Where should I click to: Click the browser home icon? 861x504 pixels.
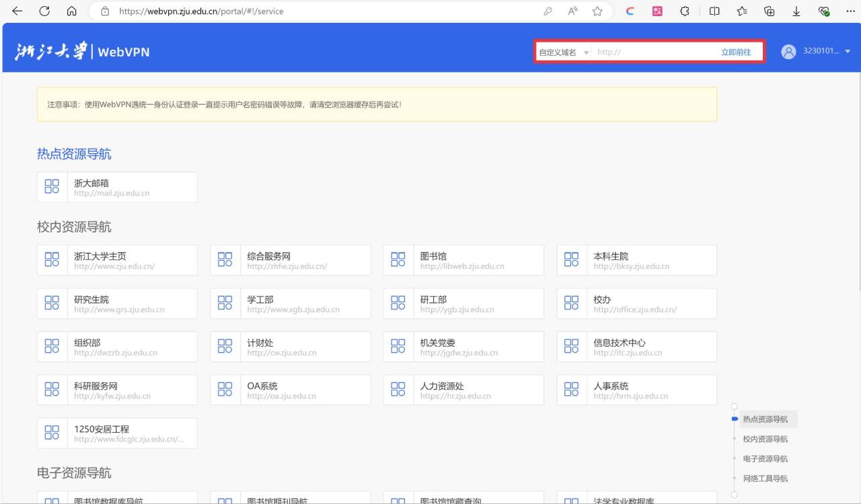[71, 11]
